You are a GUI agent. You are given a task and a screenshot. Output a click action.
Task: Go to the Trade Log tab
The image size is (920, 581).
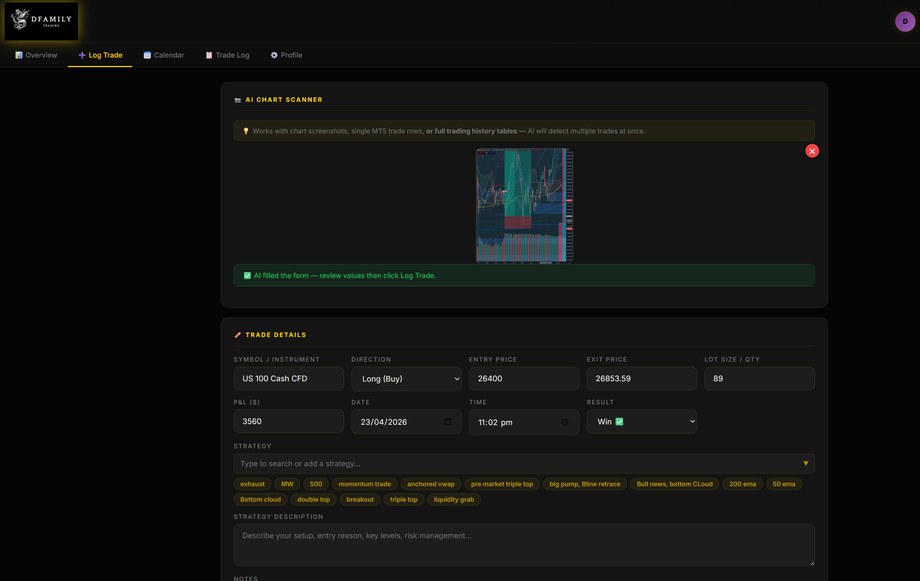point(228,55)
